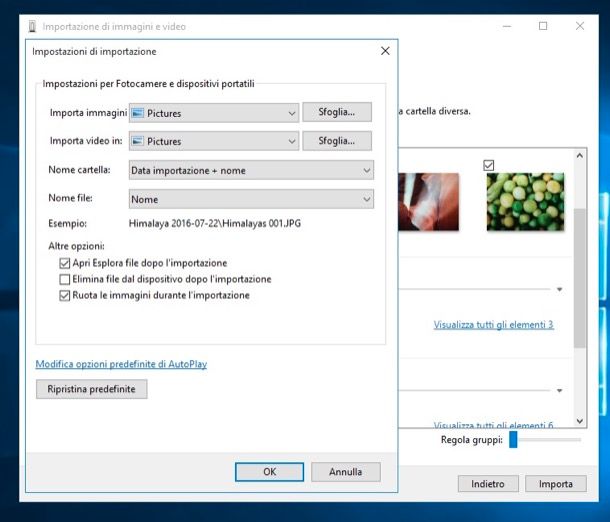Confirm settings with the OK button
610x522 pixels.
tap(269, 471)
